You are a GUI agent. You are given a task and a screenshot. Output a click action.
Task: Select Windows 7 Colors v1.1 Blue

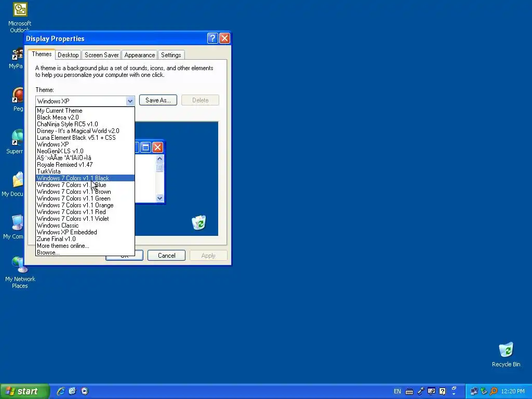(x=85, y=185)
